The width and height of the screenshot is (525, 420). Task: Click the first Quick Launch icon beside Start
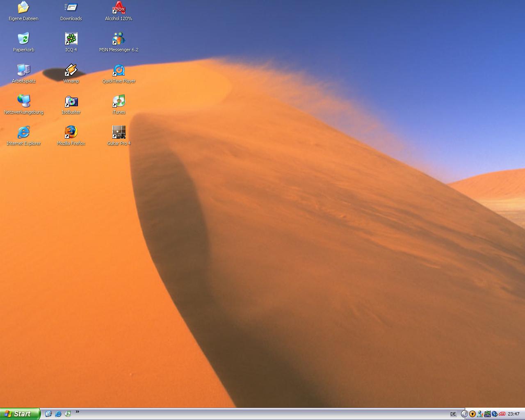[x=48, y=414]
